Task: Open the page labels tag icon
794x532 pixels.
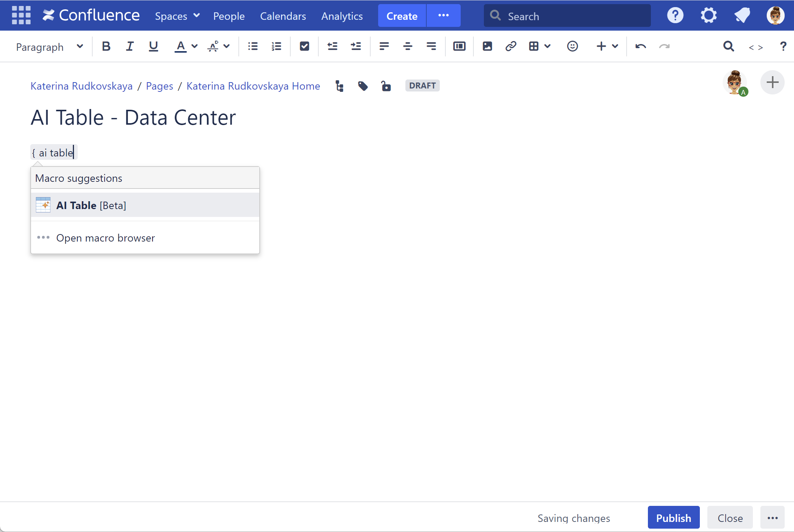Action: (x=362, y=86)
